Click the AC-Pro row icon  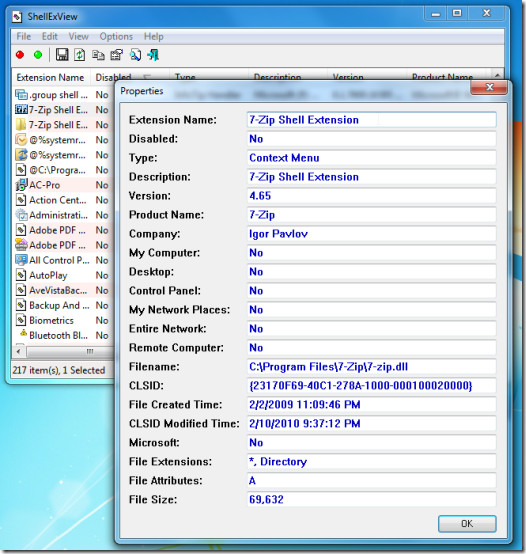tap(21, 185)
